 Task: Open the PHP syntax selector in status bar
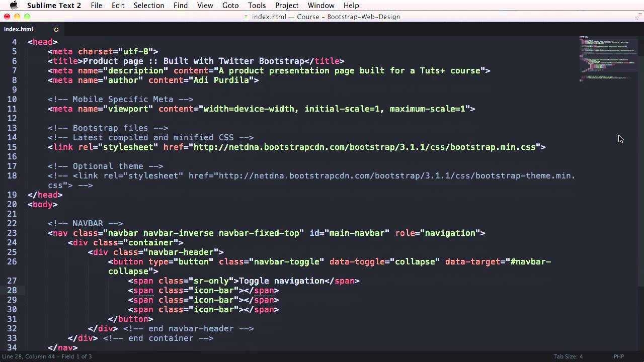(619, 356)
